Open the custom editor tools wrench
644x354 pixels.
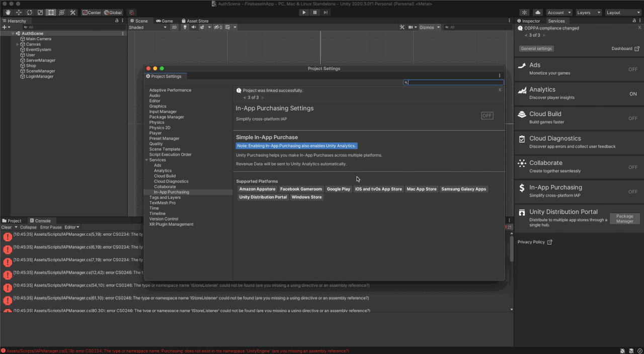72,13
